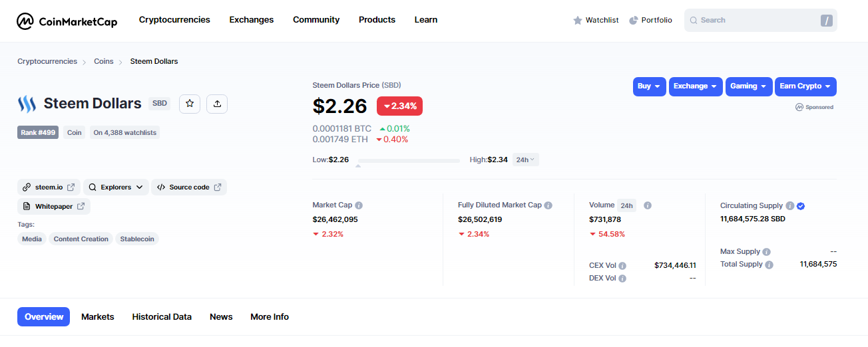This screenshot has width=868, height=347.
Task: Switch to the Markets tab
Action: pyautogui.click(x=98, y=317)
